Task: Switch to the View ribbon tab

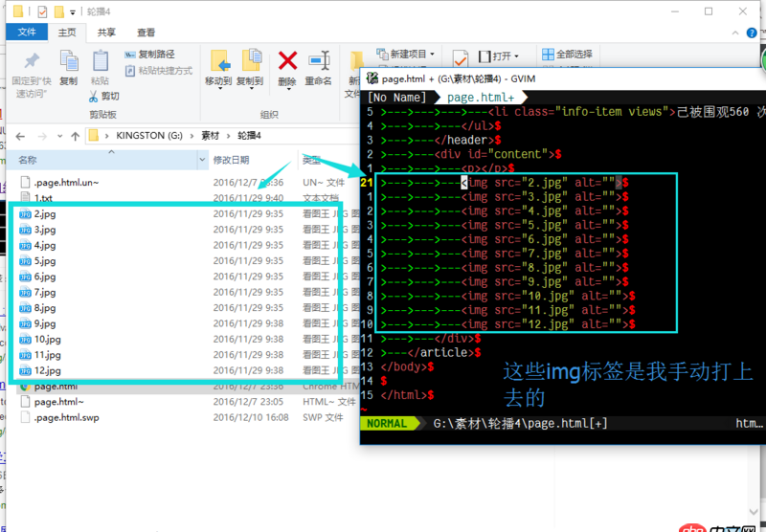Action: click(x=146, y=33)
